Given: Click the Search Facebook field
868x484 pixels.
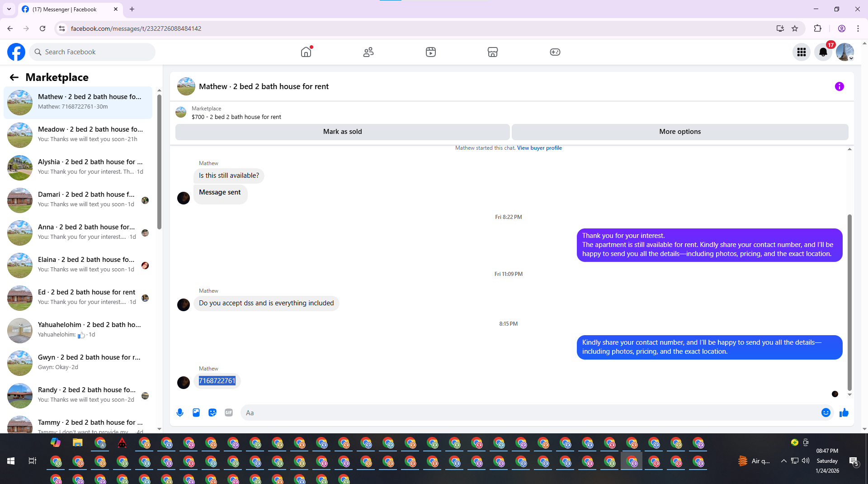Looking at the screenshot, I should point(92,52).
